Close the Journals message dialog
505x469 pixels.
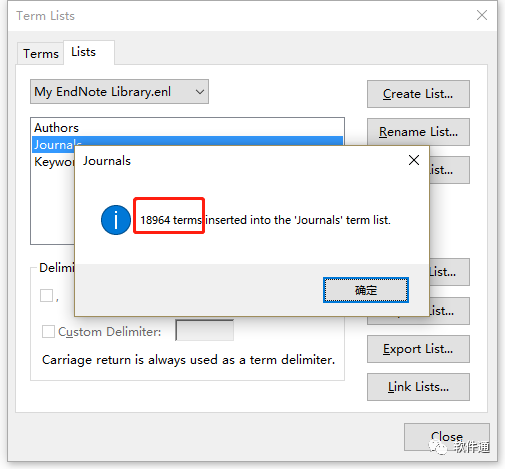pos(414,160)
